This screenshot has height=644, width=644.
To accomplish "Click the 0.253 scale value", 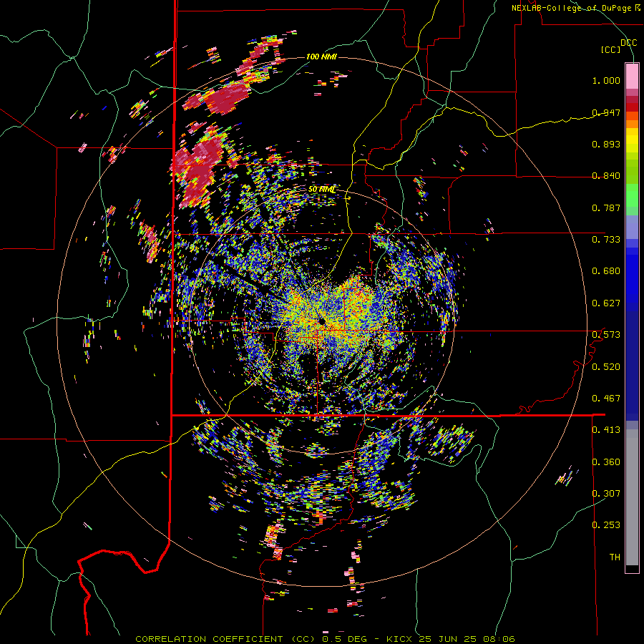I will click(x=606, y=525).
